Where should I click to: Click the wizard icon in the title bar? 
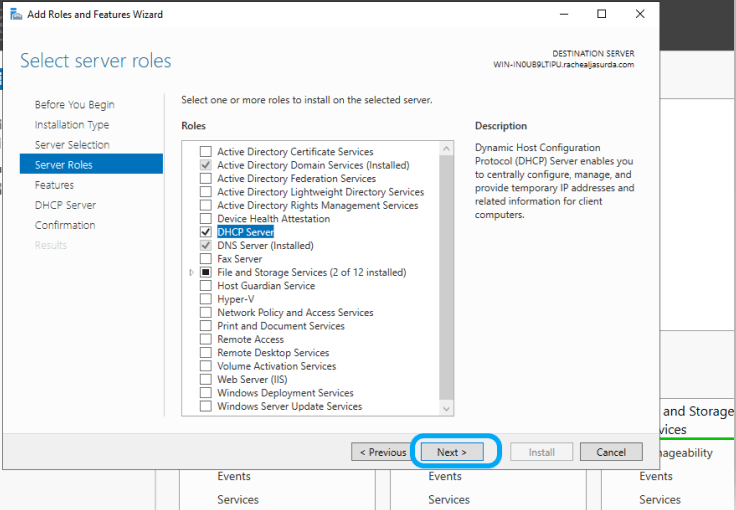[x=16, y=15]
